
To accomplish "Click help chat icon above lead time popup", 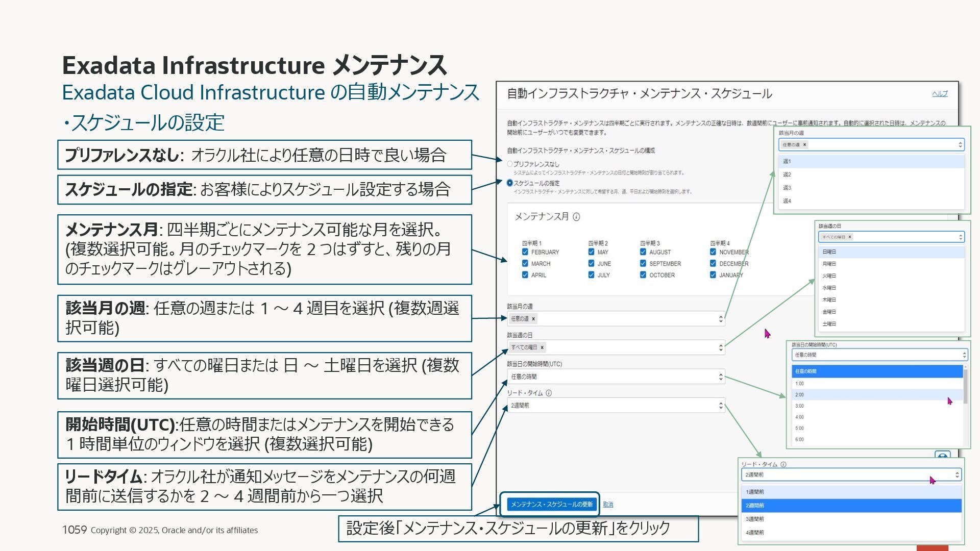I will tap(942, 455).
